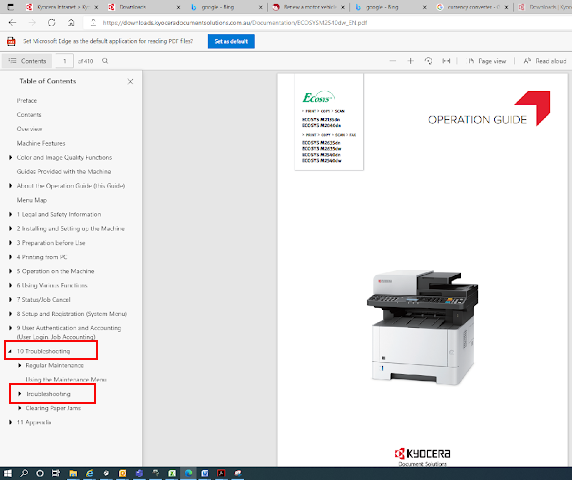
Task: Open the PDF search magnifier icon
Action: click(x=105, y=61)
